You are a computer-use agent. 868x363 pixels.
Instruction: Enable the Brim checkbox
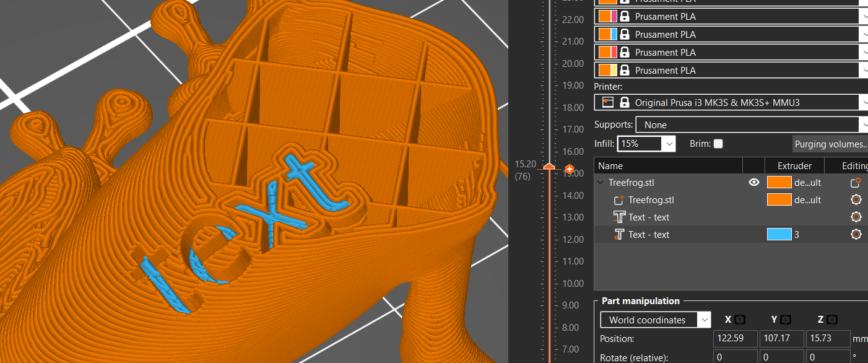click(718, 143)
